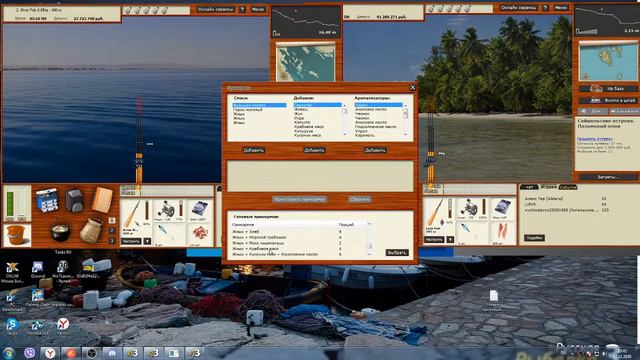This screenshot has height=360, width=640.
Task: Select the reel slot in right game tackle
Action: (472, 209)
